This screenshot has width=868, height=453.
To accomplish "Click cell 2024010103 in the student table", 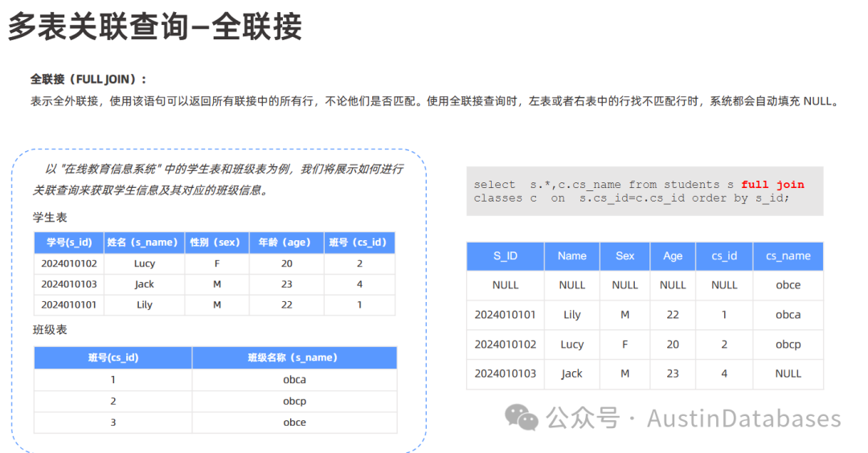I will 68,284.
